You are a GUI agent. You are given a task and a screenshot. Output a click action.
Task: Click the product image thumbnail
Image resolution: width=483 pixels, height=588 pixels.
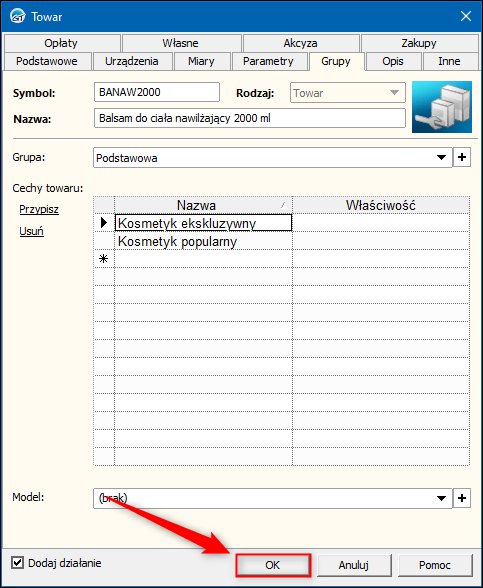click(x=442, y=107)
